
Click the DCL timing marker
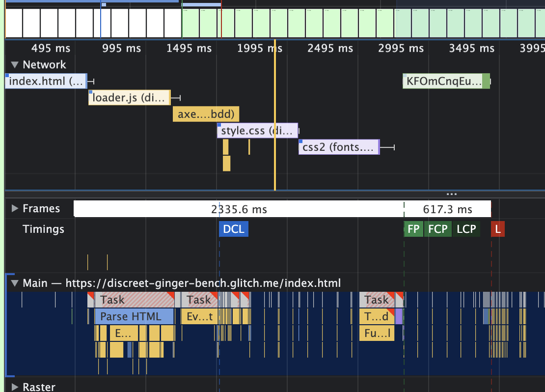click(x=234, y=229)
